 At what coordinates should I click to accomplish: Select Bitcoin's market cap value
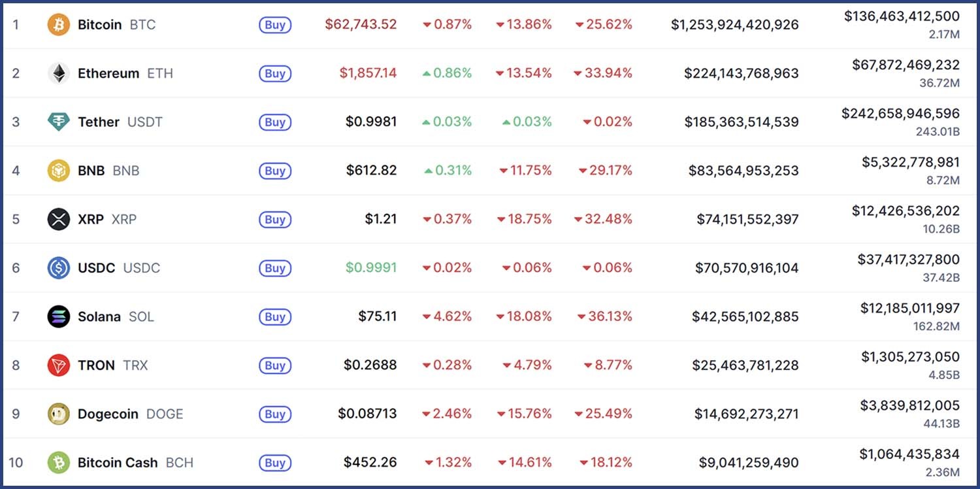point(734,25)
